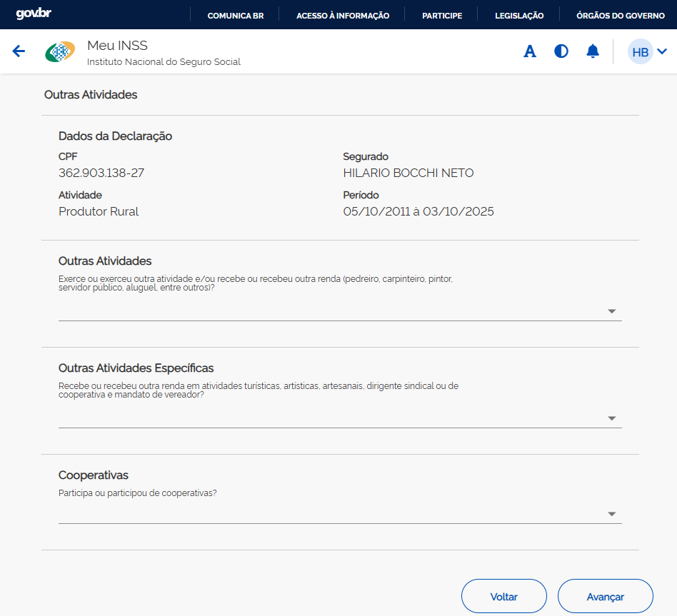Expand Outras Atividades Específicas dropdown
677x616 pixels.
pyautogui.click(x=611, y=418)
